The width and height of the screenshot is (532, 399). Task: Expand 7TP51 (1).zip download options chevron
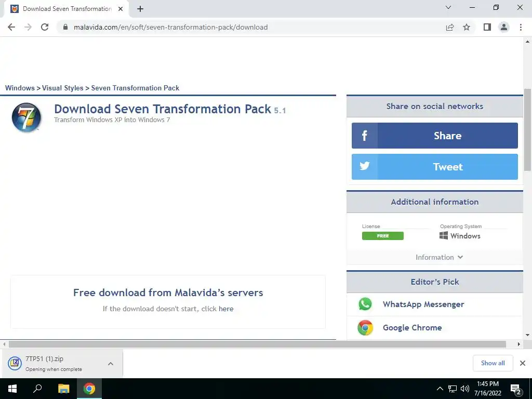pyautogui.click(x=111, y=364)
